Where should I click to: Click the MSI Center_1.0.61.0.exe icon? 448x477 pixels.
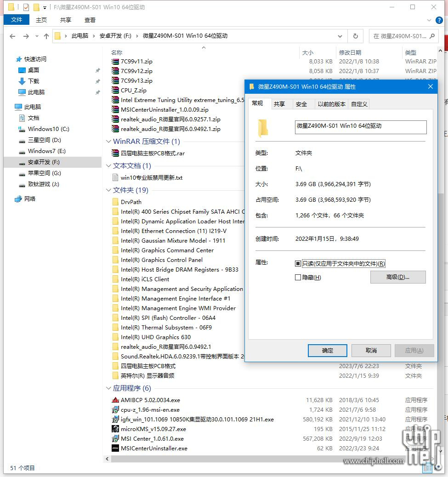coord(115,439)
